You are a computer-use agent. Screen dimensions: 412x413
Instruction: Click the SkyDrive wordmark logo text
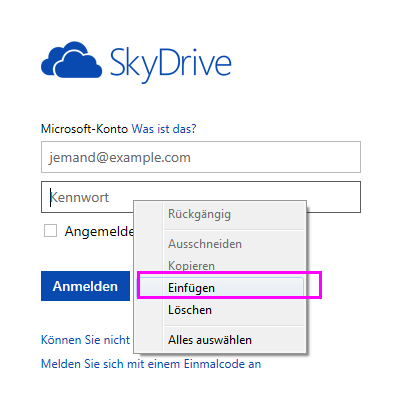(170, 65)
